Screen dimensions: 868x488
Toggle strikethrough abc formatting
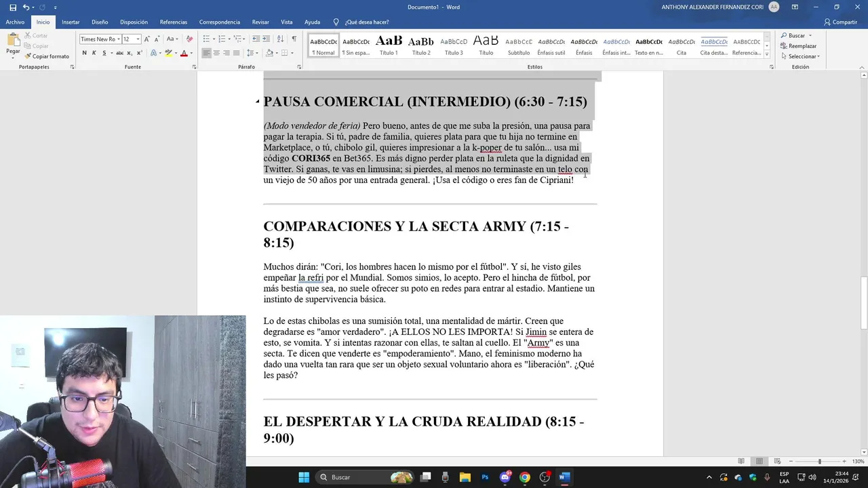(x=119, y=53)
